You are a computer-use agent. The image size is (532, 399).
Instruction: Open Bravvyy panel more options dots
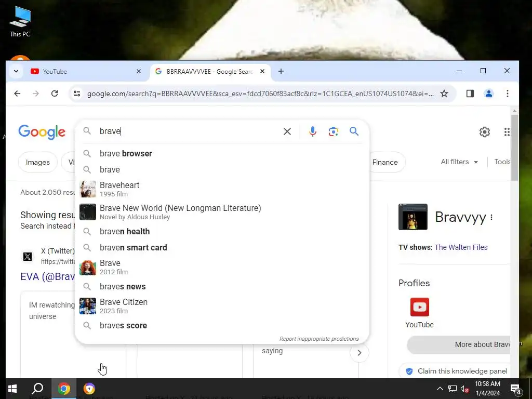coord(491,217)
